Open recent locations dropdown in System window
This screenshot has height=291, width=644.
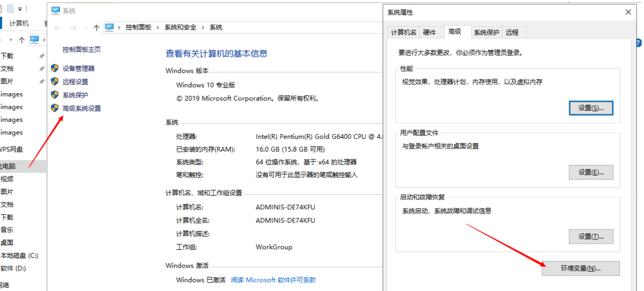click(85, 28)
